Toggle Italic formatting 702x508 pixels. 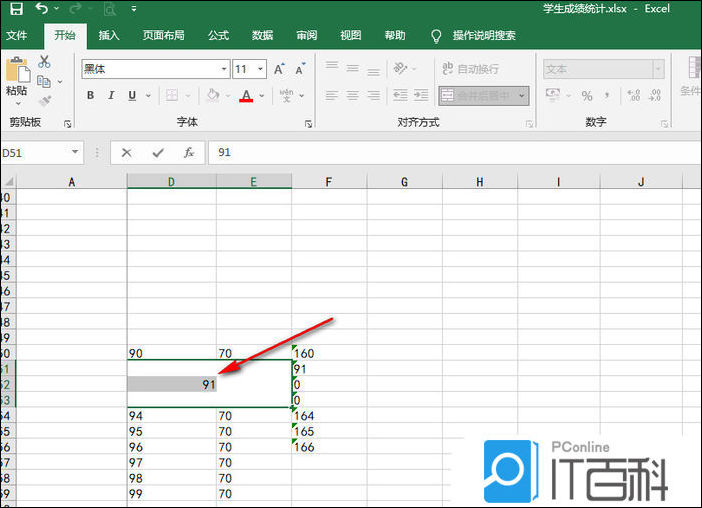tap(111, 96)
